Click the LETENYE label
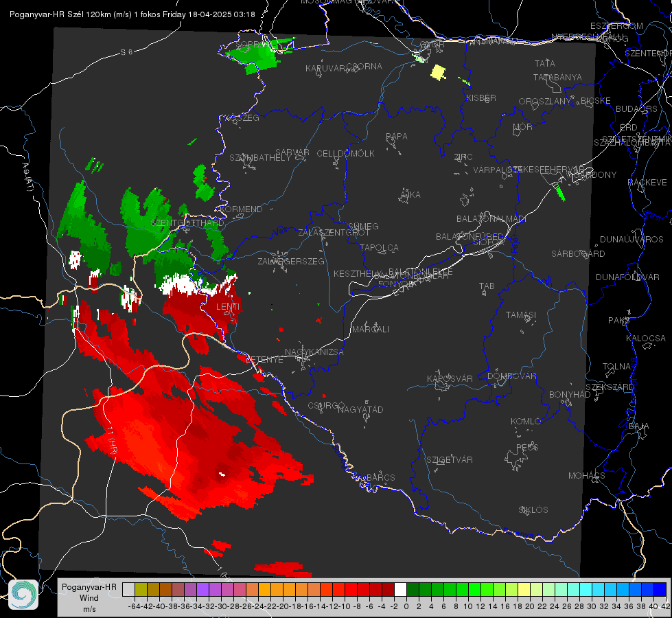 point(265,360)
